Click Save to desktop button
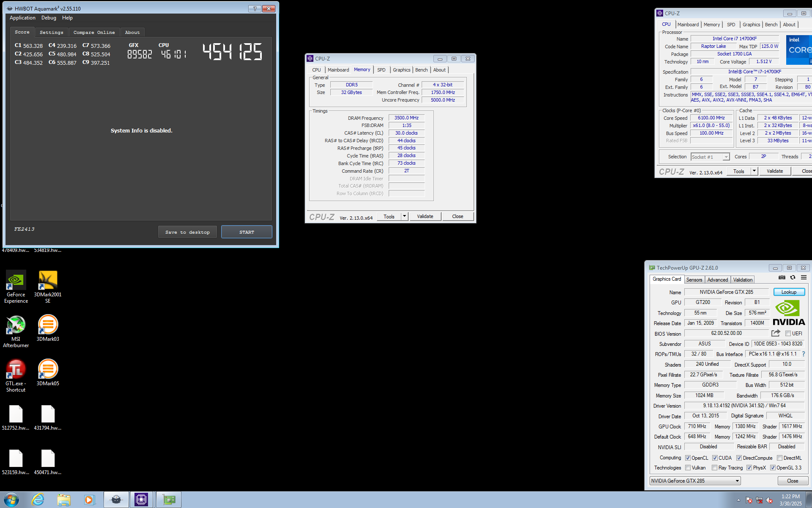This screenshot has width=812, height=508. [187, 232]
